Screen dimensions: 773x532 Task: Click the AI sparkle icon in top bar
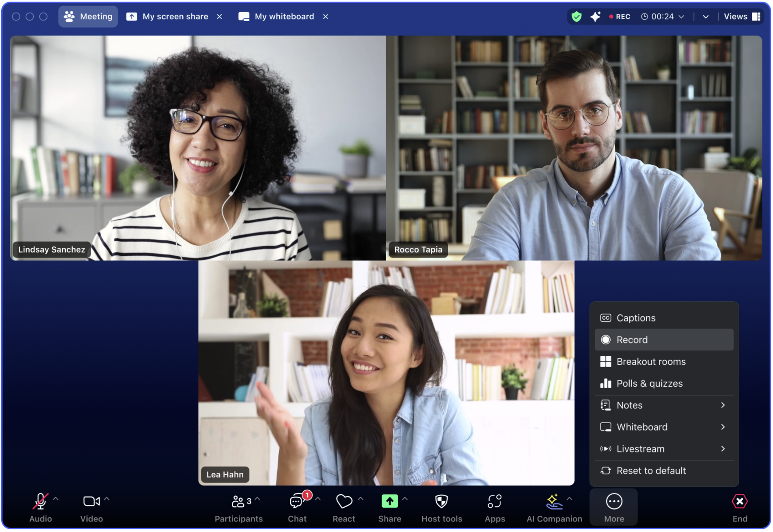pyautogui.click(x=596, y=17)
